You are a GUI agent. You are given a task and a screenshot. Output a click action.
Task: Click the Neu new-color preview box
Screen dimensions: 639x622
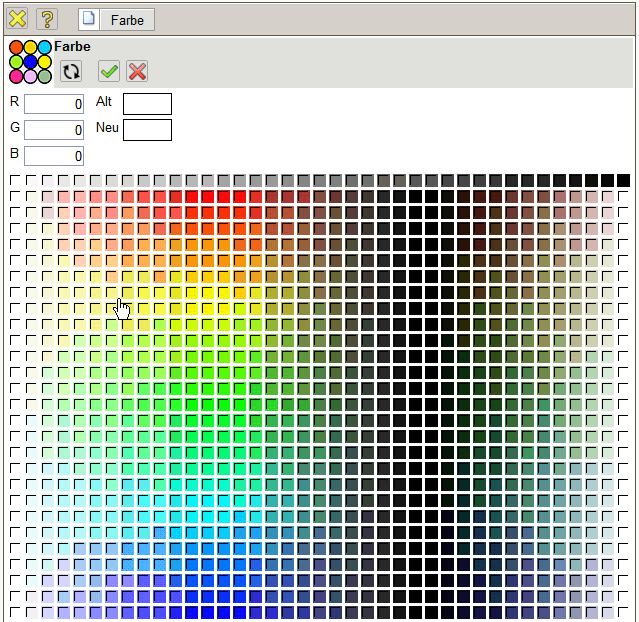147,130
